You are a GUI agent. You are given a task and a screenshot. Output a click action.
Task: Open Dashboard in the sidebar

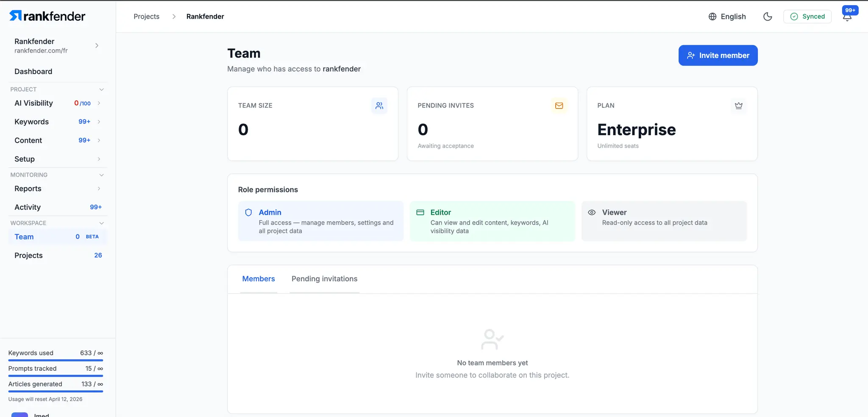[x=33, y=72]
